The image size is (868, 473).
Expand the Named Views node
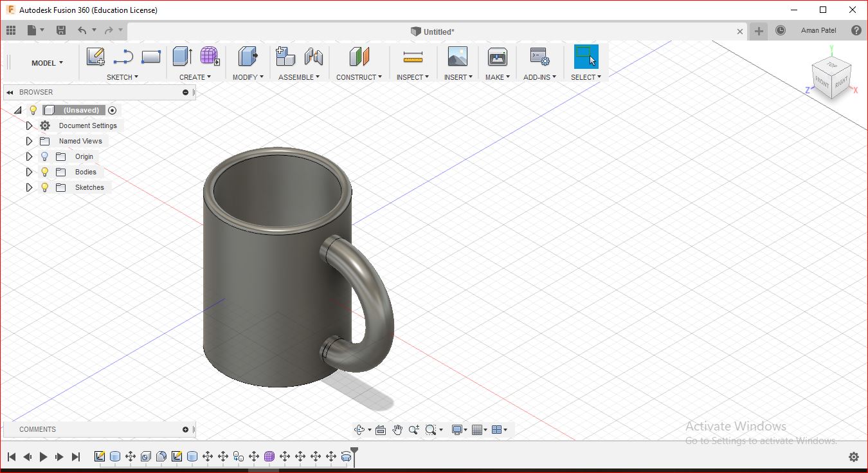(x=29, y=141)
